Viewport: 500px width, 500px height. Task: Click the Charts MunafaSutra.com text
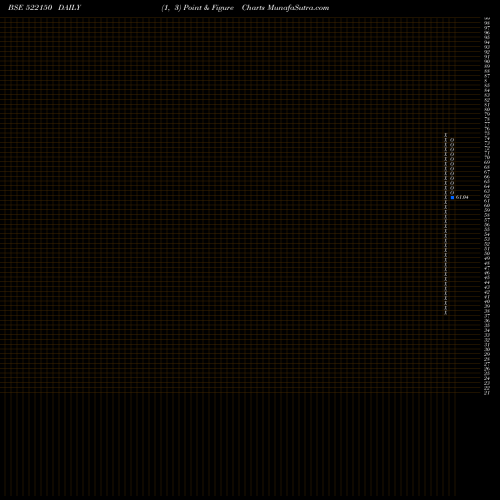[285, 8]
